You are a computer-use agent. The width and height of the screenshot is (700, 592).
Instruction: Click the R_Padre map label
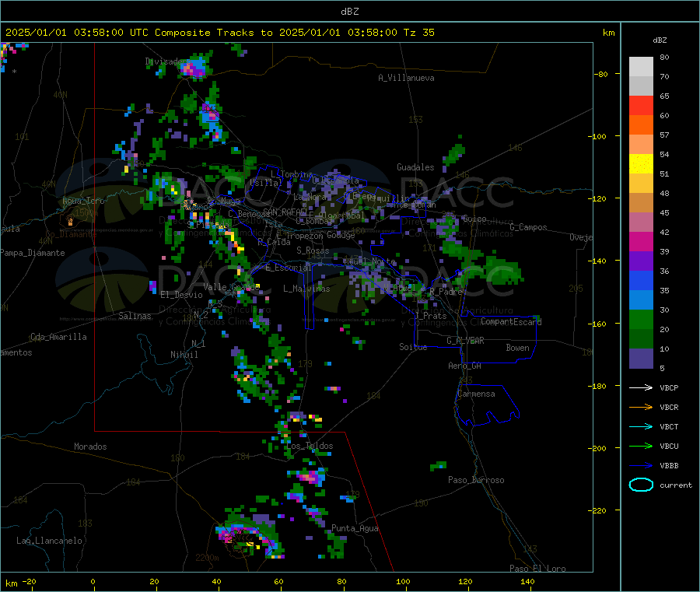click(x=446, y=292)
